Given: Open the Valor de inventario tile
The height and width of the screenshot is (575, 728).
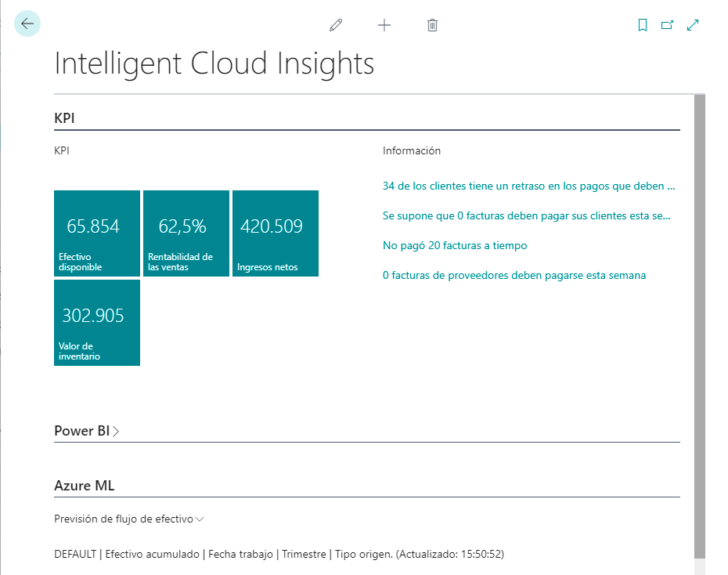Looking at the screenshot, I should [x=97, y=323].
